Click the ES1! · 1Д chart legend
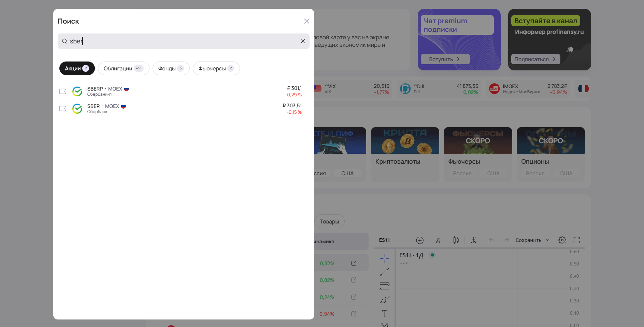This screenshot has width=644, height=327. click(411, 255)
